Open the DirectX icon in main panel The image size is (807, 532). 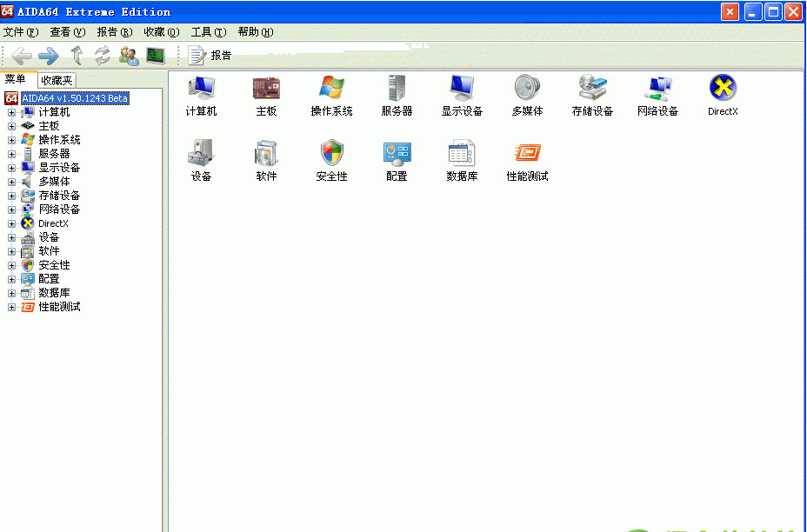point(723,89)
